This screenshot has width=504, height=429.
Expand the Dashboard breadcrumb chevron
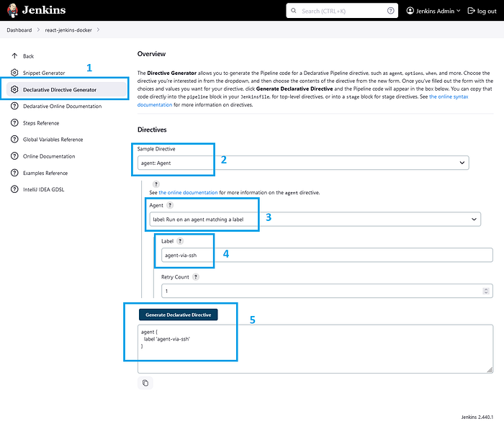pos(38,30)
